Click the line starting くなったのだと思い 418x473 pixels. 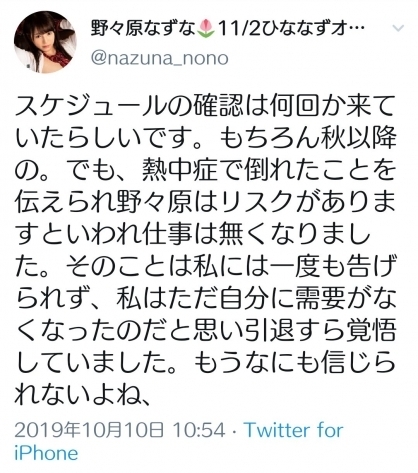pos(206,332)
